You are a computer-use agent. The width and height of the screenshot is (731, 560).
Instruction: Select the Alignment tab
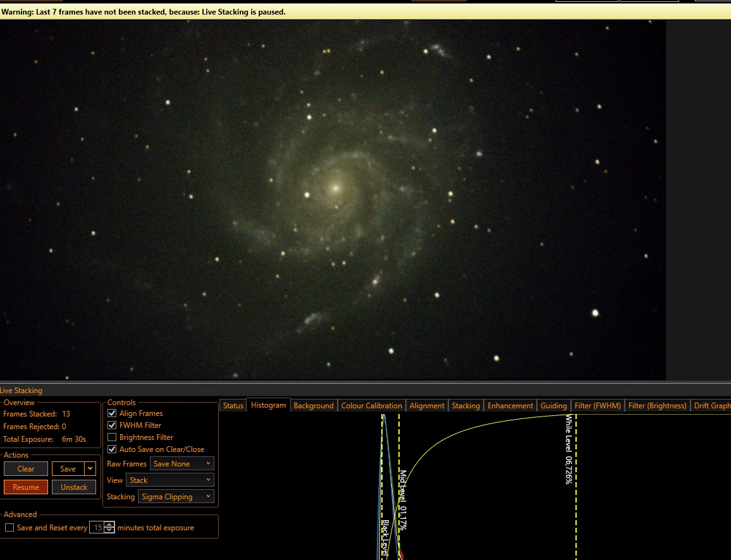(427, 406)
